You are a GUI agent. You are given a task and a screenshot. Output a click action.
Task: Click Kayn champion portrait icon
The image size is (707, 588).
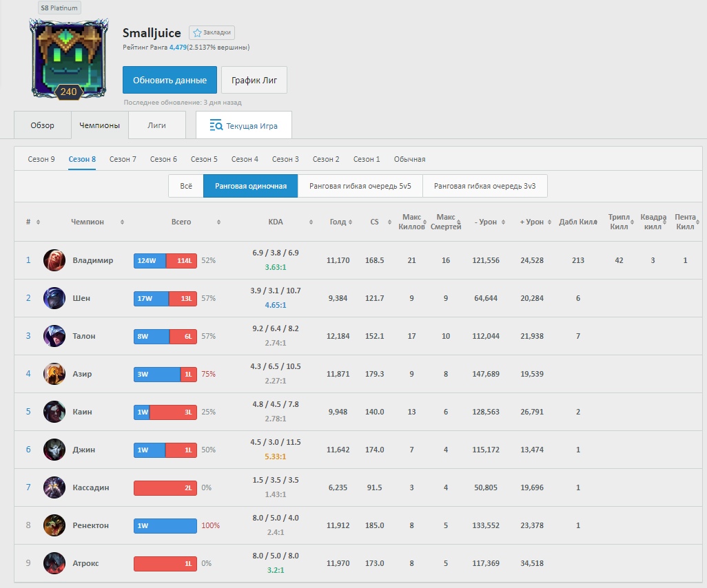click(x=54, y=412)
